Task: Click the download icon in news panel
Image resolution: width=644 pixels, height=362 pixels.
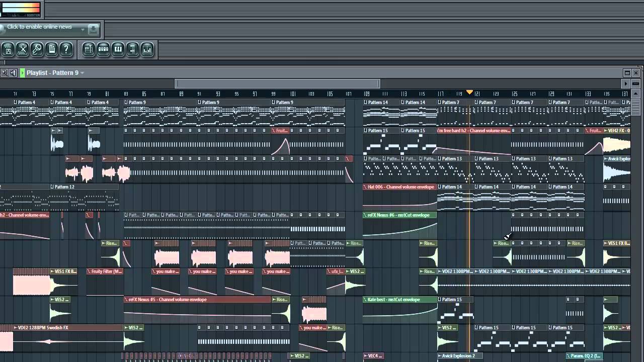Action: pos(93,30)
